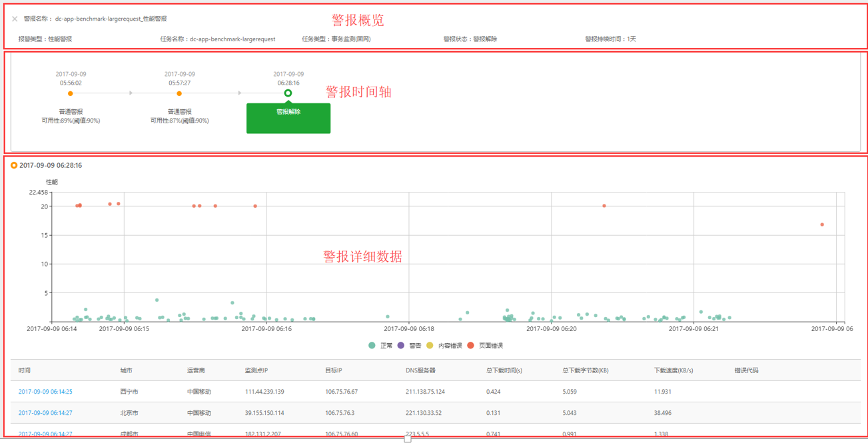Select the 05:57:27 orange timeline dot
The image size is (868, 443).
(x=179, y=94)
